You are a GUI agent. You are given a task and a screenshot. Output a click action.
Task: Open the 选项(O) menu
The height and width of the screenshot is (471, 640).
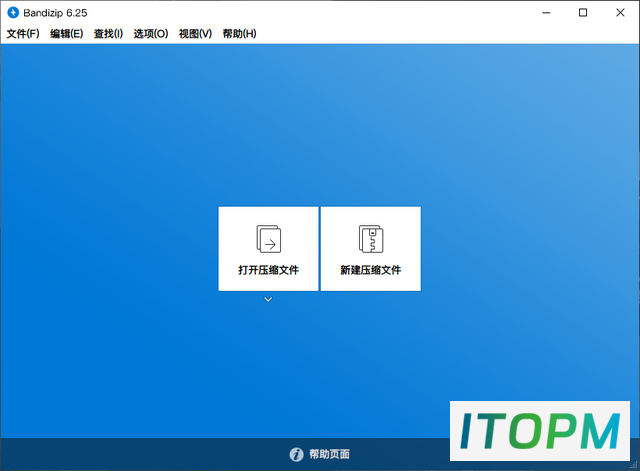(x=151, y=33)
